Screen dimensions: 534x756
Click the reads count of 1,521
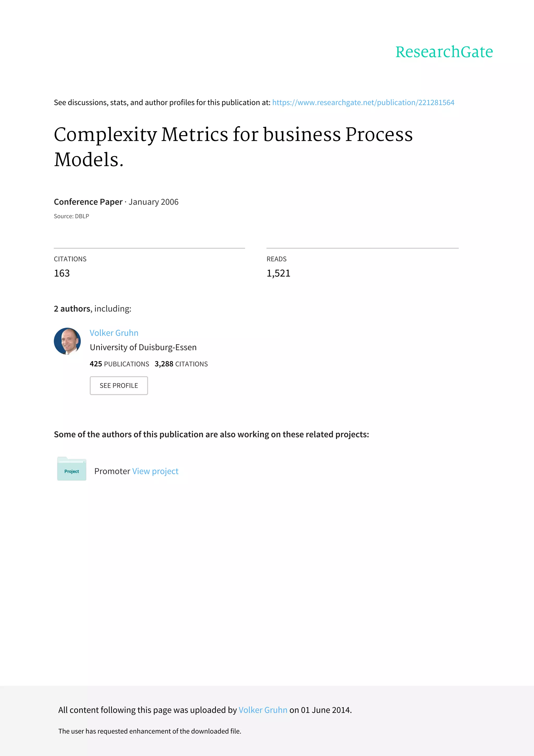(278, 273)
